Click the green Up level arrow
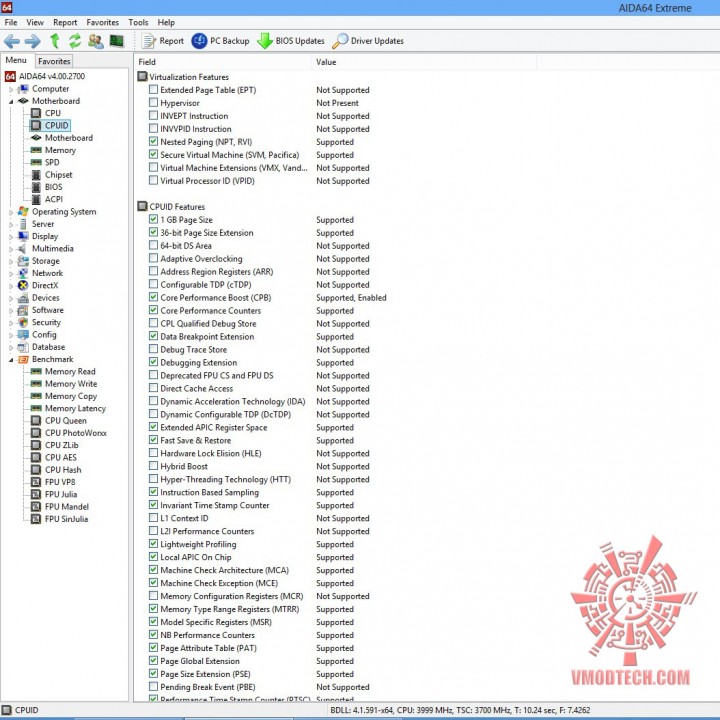 tap(55, 41)
